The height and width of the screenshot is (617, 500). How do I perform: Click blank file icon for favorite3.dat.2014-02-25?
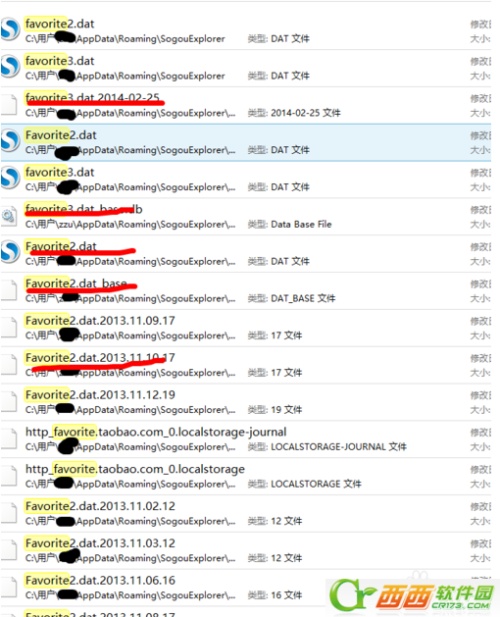[9, 105]
